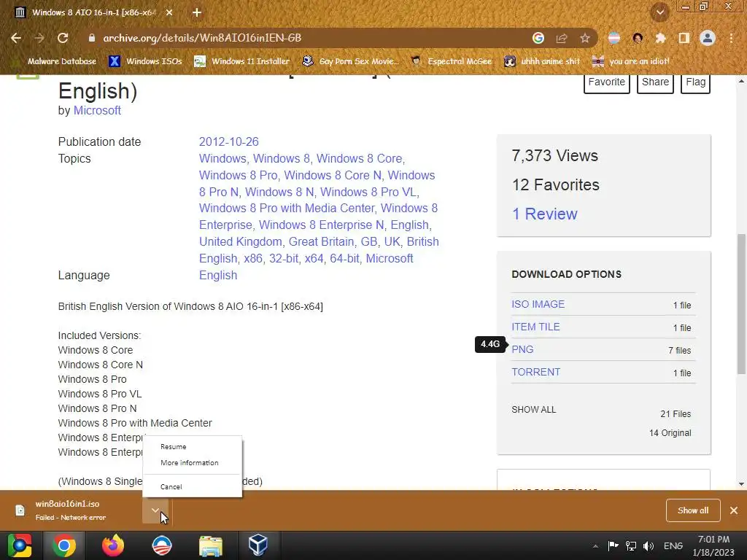
Task: Open the 1 Review link
Action: [544, 214]
